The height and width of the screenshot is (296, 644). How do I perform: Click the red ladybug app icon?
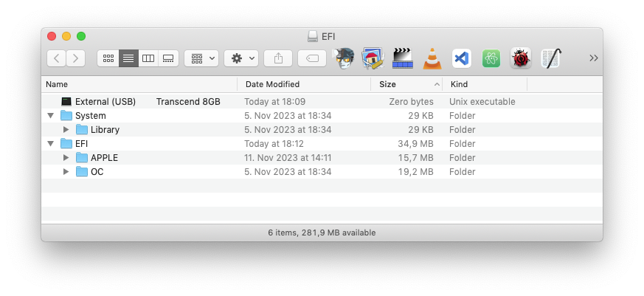click(521, 58)
